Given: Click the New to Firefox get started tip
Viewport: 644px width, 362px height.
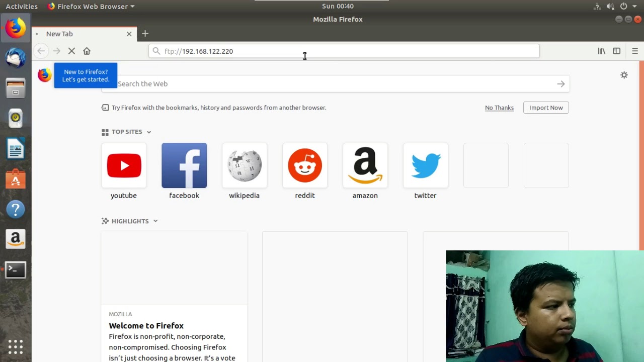Looking at the screenshot, I should (x=86, y=75).
